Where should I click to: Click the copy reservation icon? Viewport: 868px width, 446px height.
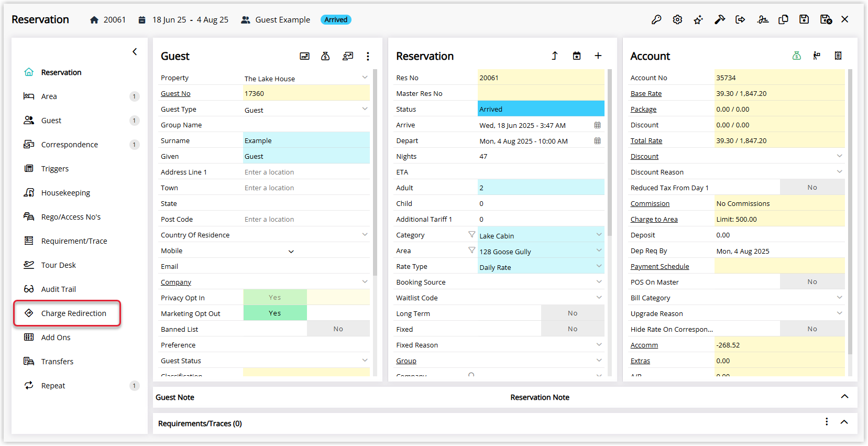pyautogui.click(x=783, y=19)
